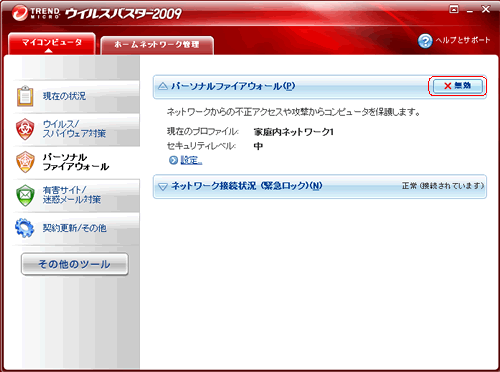Viewport: 500px width, 372px height.
Task: Open the ホームネットワーク管理 tab
Action: click(x=157, y=45)
